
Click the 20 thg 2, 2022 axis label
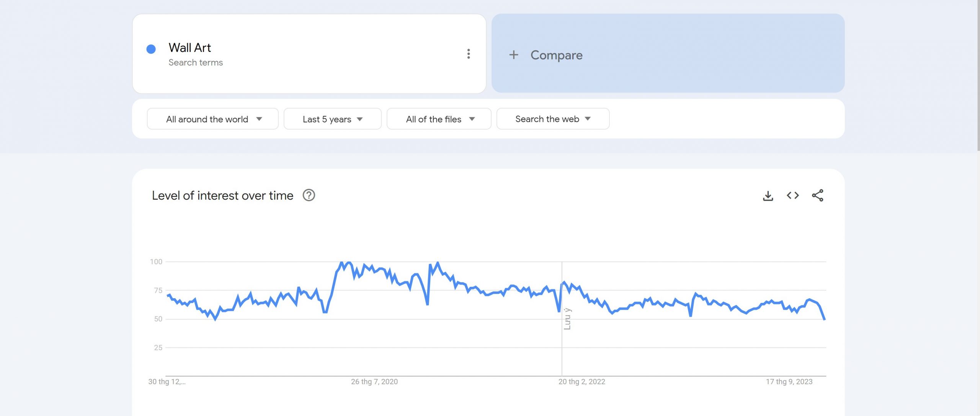[x=581, y=382]
